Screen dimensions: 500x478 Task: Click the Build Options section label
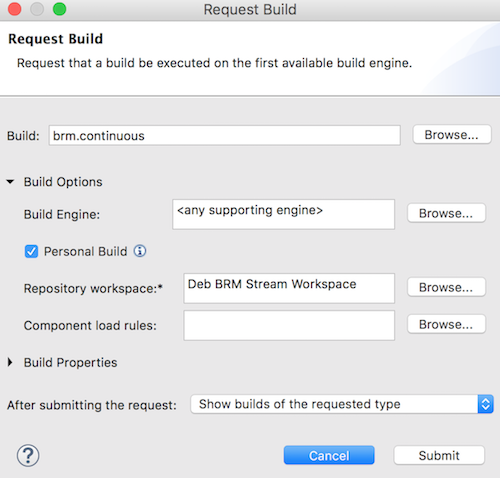tap(63, 182)
